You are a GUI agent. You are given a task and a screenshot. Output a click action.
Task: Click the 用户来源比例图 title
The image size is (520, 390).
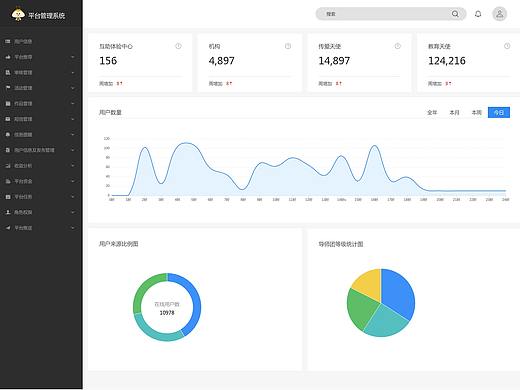118,244
